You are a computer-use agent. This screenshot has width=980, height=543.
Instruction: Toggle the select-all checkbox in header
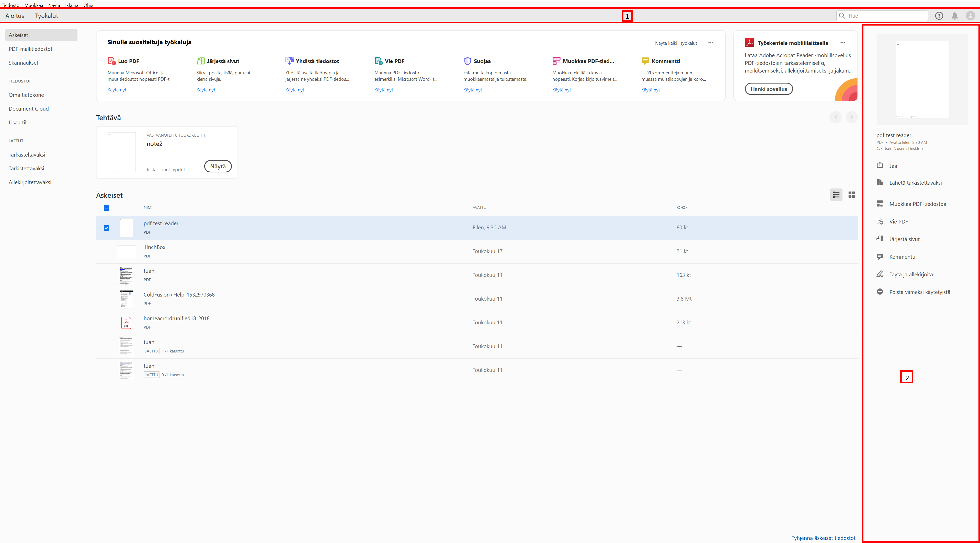tap(107, 208)
